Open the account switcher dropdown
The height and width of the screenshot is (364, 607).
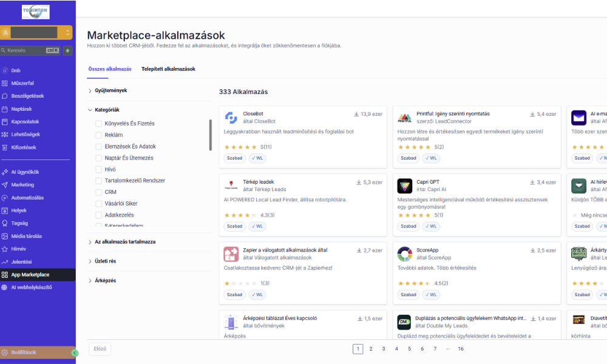point(36,32)
